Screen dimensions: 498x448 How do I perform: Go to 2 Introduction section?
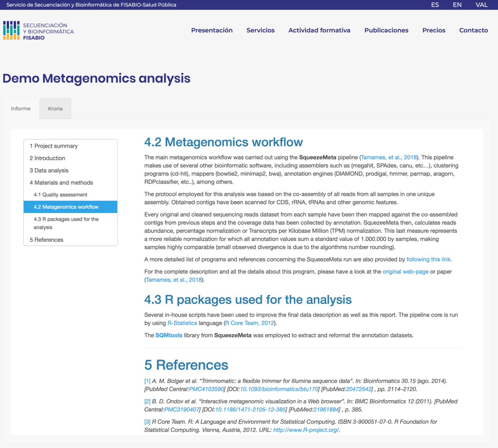coord(71,158)
